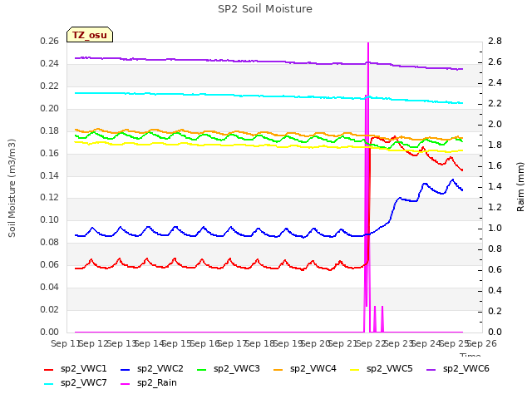
Task: Click magenta sp2_Rain legend swatch
Action: 126,384
